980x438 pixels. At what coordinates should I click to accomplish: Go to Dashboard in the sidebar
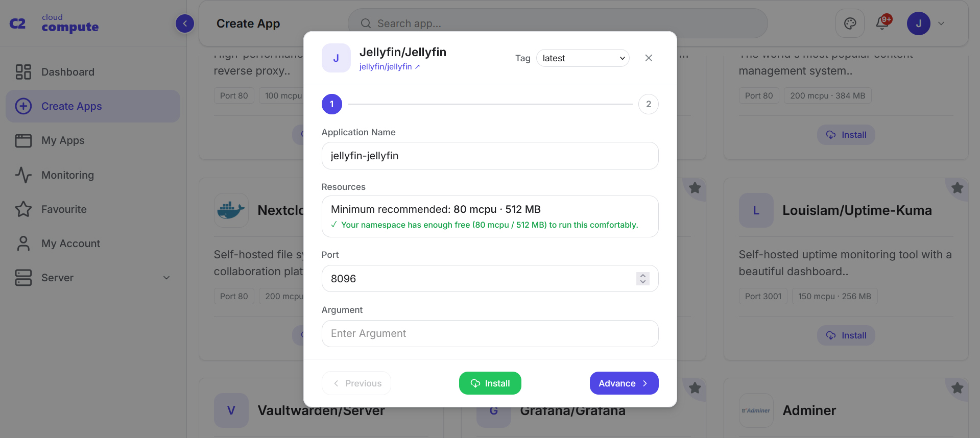click(x=93, y=72)
